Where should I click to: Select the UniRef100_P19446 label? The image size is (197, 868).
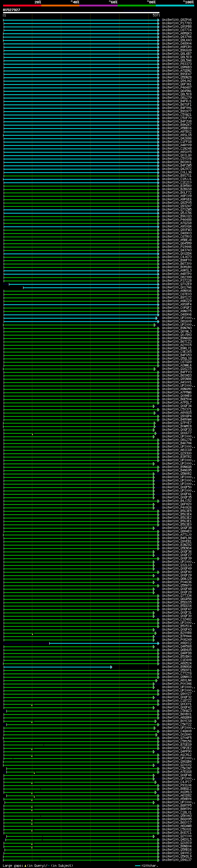(x=177, y=247)
